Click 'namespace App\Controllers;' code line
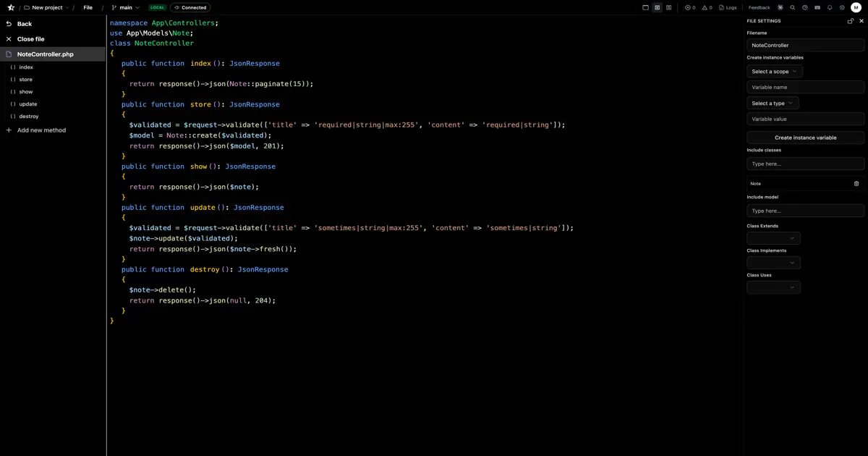Image resolution: width=868 pixels, height=456 pixels. (x=164, y=22)
